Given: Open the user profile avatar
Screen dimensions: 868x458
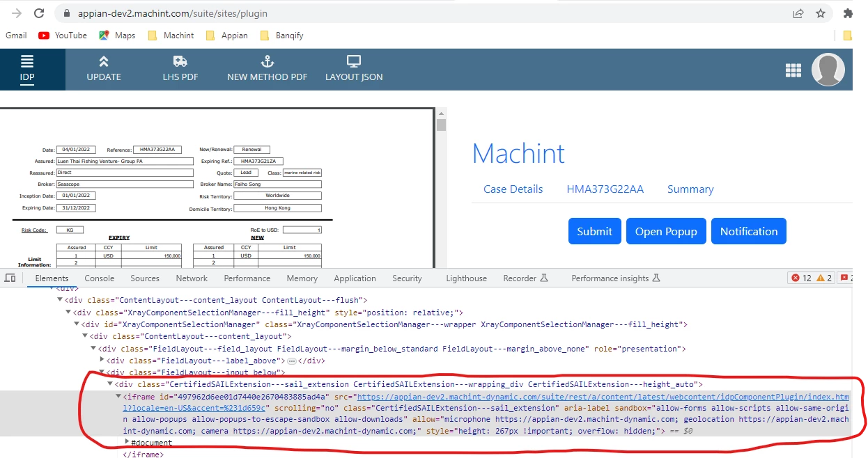Looking at the screenshot, I should 828,70.
